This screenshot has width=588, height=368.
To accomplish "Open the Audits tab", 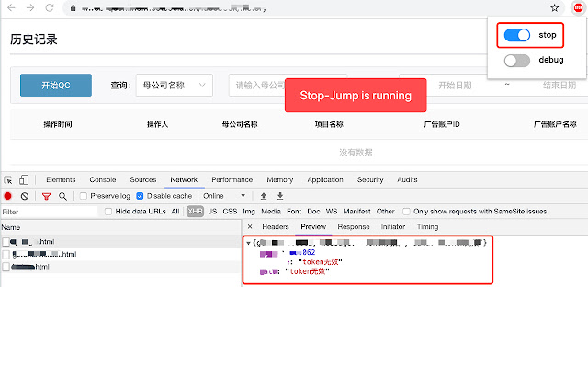I will click(407, 180).
